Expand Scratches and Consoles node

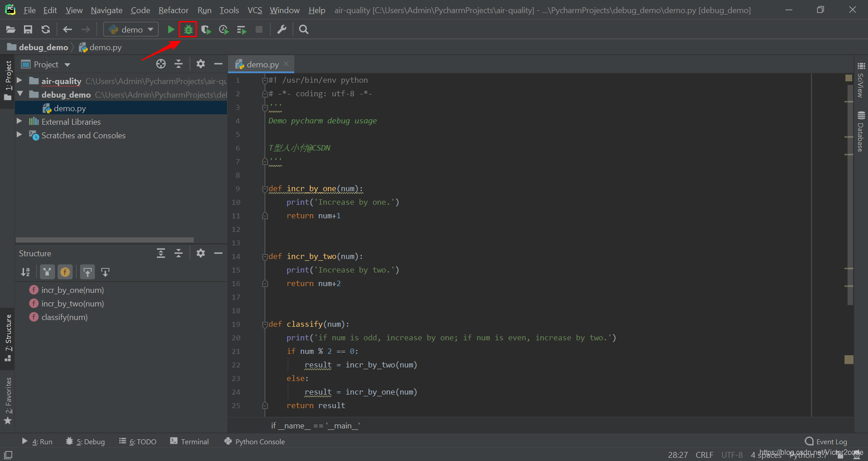click(x=19, y=135)
